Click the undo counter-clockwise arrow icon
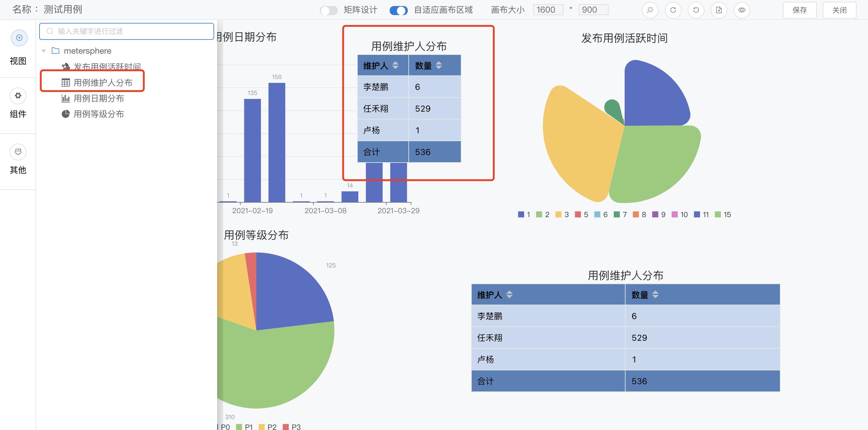This screenshot has height=430, width=868. [x=696, y=10]
